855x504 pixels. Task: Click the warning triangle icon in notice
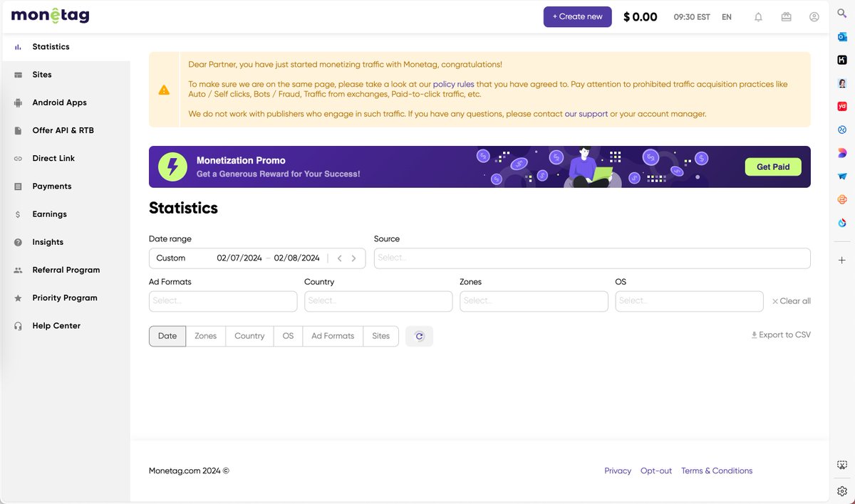click(x=164, y=90)
